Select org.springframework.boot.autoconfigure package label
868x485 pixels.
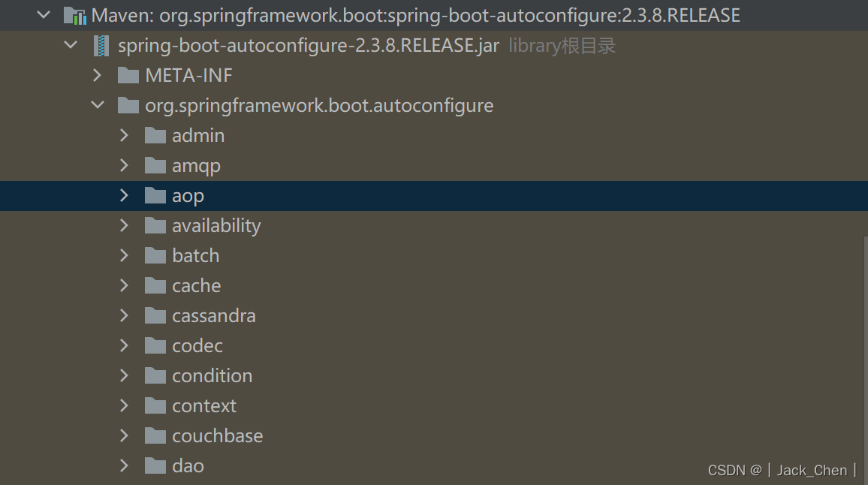(x=319, y=106)
